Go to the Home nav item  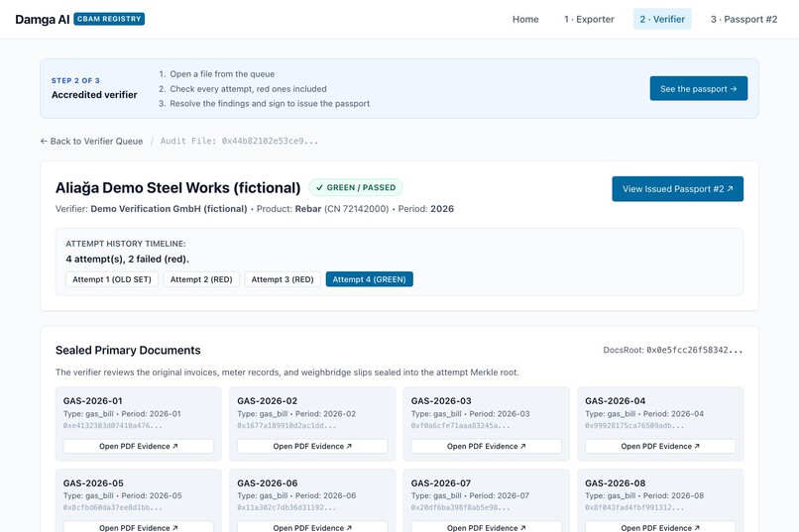(x=525, y=20)
